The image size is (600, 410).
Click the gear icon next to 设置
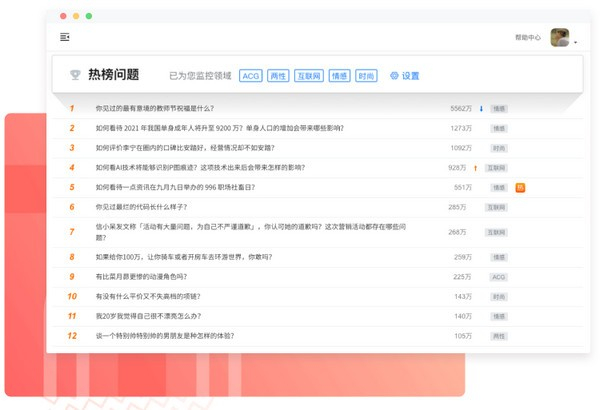[x=394, y=76]
